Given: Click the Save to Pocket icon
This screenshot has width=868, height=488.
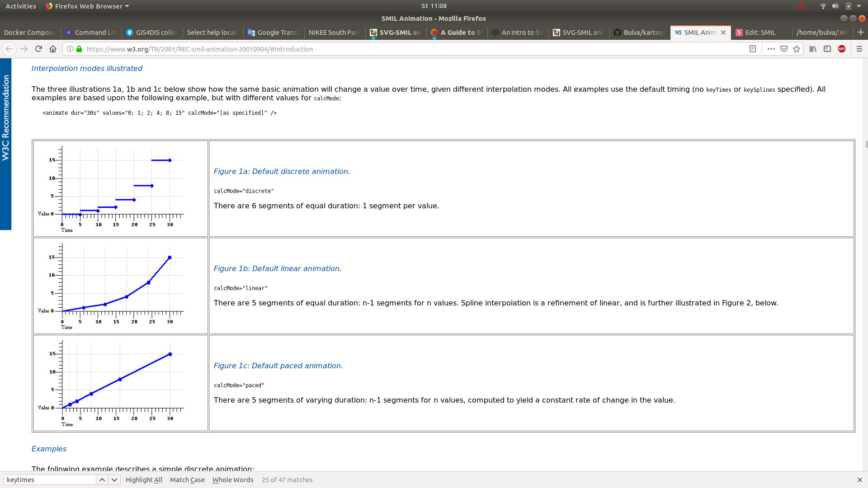Looking at the screenshot, I should (x=784, y=49).
